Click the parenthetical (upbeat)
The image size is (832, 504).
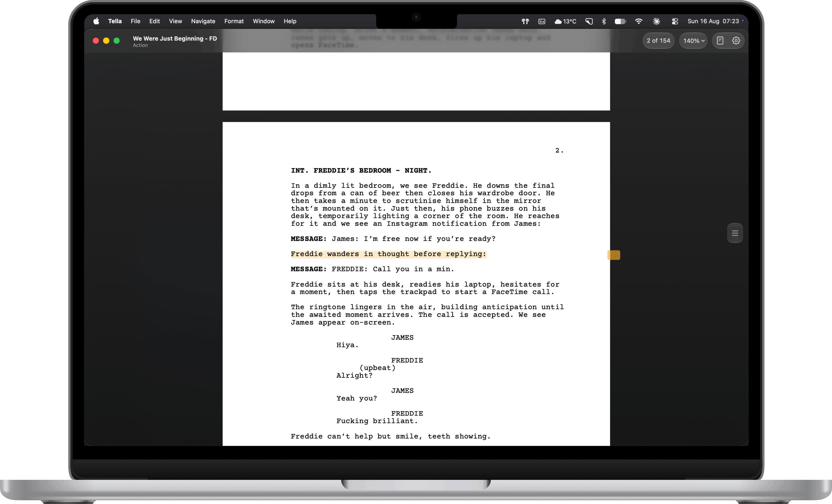(377, 368)
